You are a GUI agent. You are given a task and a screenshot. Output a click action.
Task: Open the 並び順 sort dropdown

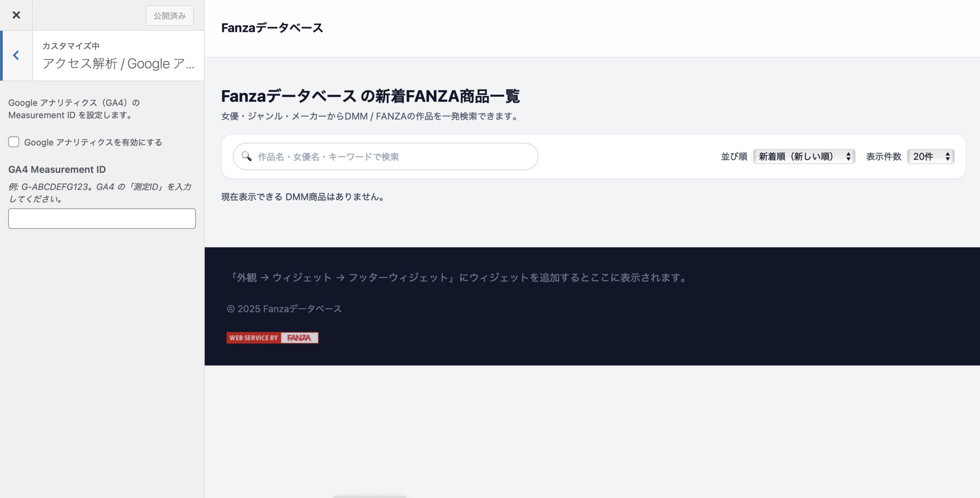[804, 156]
